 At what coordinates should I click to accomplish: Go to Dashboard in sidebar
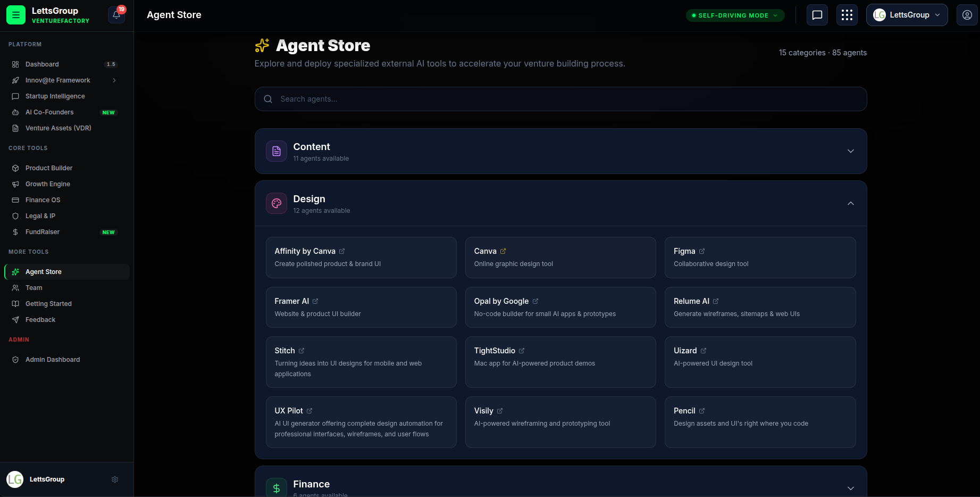[66, 64]
